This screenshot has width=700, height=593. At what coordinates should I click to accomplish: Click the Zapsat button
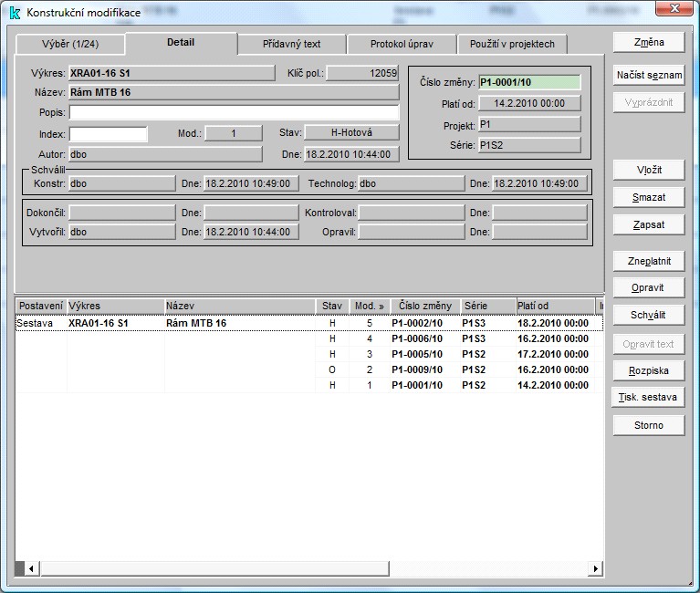(x=649, y=225)
